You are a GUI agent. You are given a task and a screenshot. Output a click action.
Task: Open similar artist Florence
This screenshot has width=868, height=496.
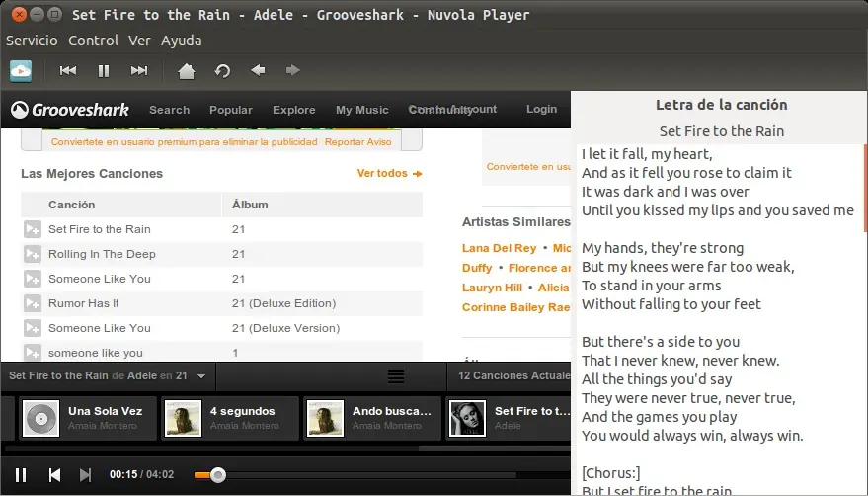[539, 268]
